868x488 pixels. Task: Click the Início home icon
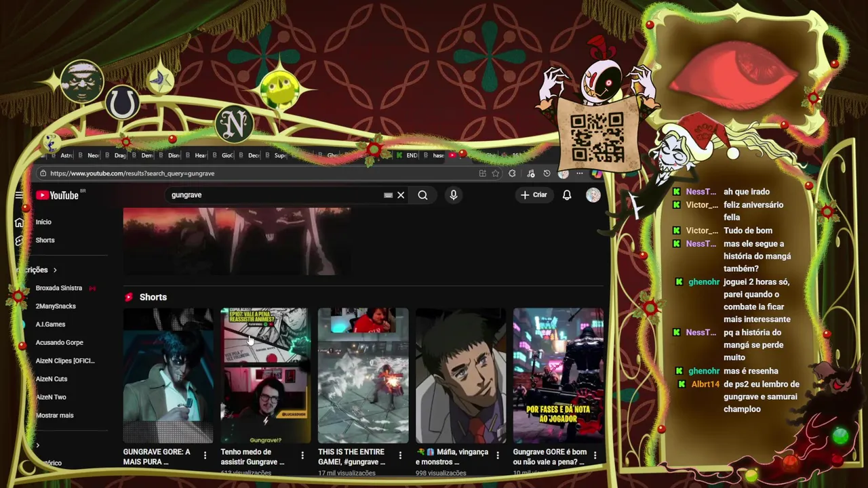[19, 222]
